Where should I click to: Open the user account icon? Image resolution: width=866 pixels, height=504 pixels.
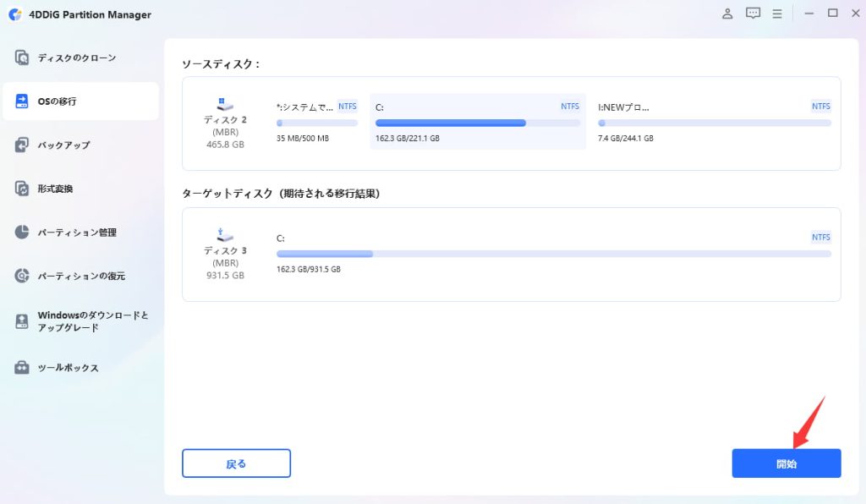pos(727,14)
